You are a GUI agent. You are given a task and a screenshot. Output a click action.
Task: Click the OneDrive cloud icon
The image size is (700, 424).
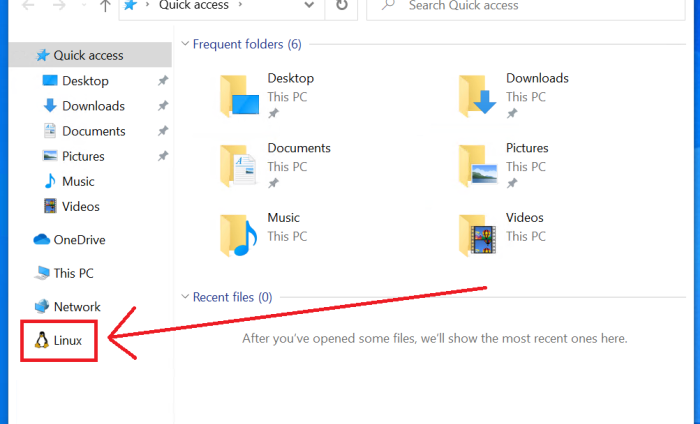[42, 239]
